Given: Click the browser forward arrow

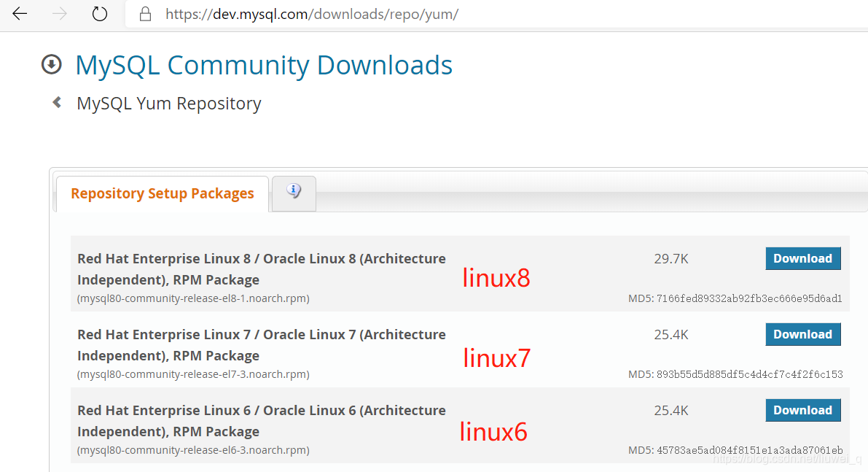Looking at the screenshot, I should [59, 14].
